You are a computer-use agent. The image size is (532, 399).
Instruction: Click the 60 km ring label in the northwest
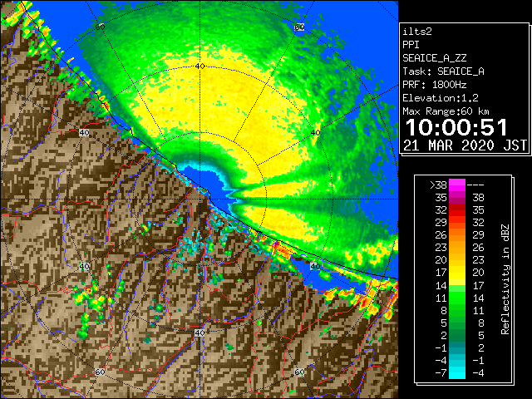click(x=100, y=27)
